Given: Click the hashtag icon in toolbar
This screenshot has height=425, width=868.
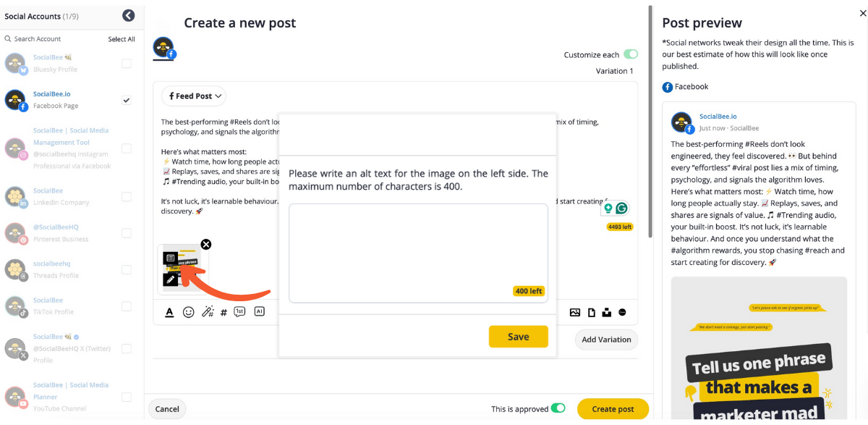Looking at the screenshot, I should tap(224, 312).
